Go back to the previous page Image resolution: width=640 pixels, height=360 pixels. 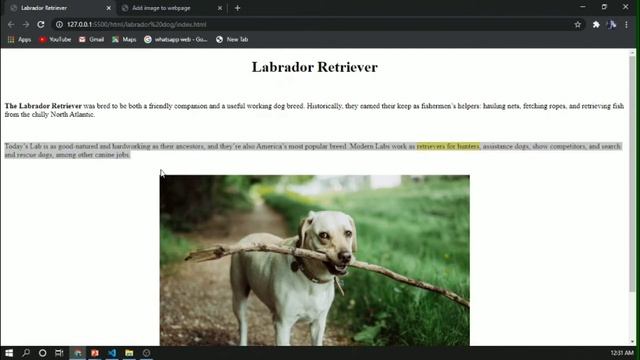11,24
